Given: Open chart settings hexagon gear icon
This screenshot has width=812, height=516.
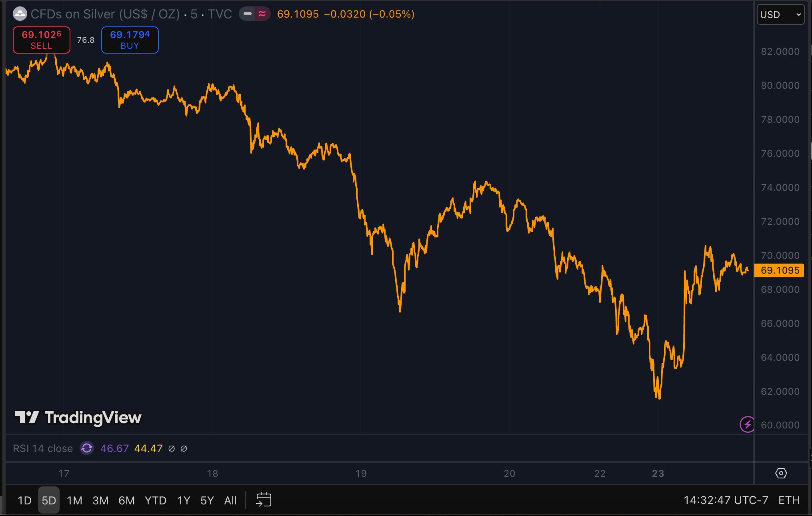Looking at the screenshot, I should coord(781,473).
